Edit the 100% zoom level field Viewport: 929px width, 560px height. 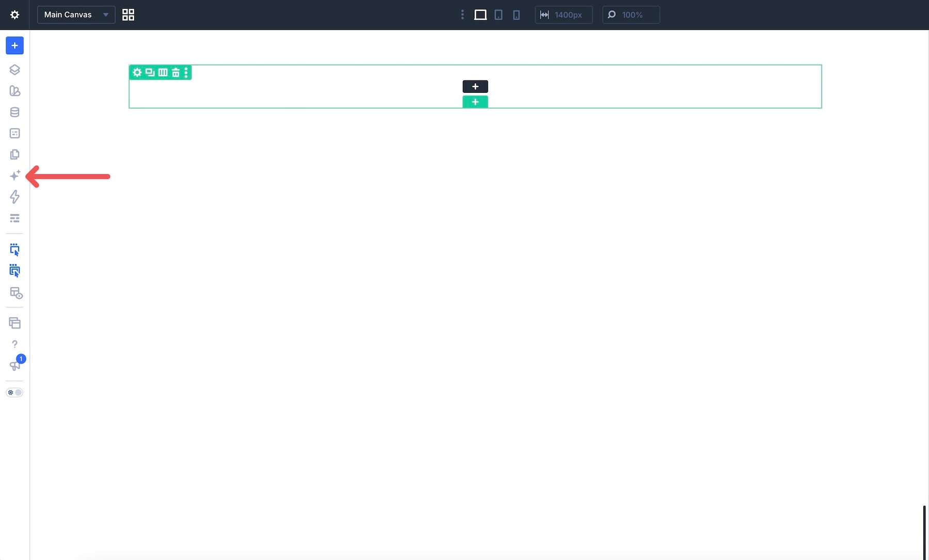click(631, 14)
